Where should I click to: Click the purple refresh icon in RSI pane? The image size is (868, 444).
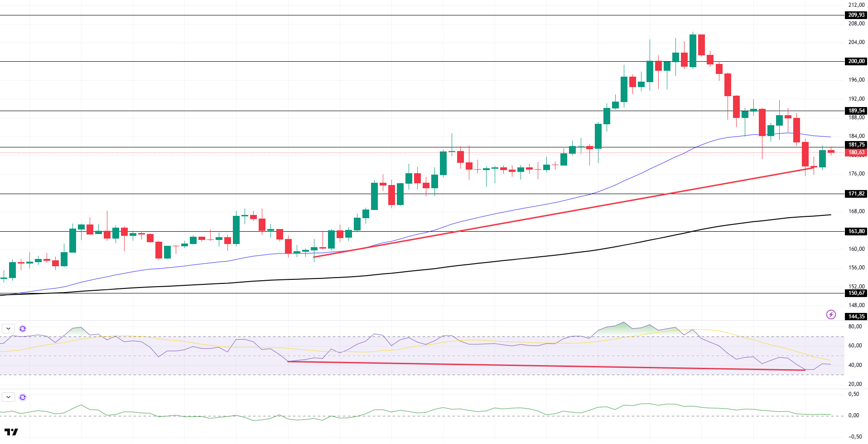(23, 328)
